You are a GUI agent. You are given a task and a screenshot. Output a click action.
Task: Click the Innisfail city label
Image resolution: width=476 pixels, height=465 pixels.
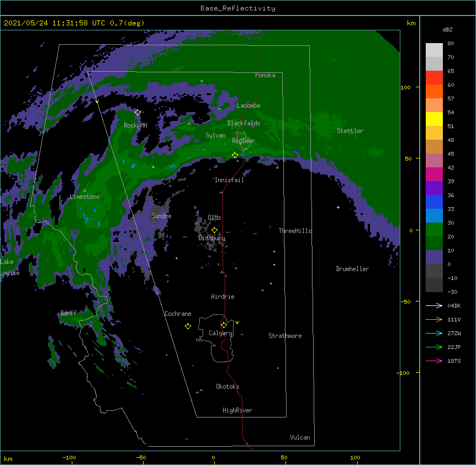point(229,180)
